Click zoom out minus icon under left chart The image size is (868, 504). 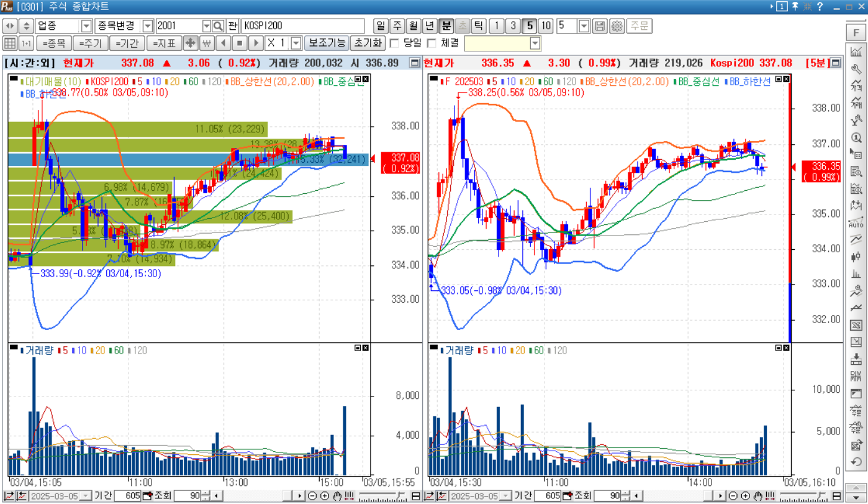pos(312,496)
